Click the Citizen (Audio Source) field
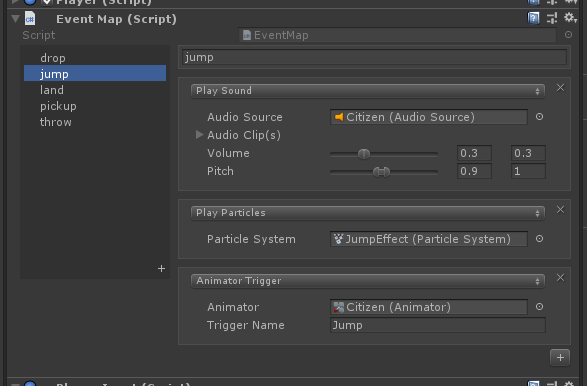 tap(429, 117)
